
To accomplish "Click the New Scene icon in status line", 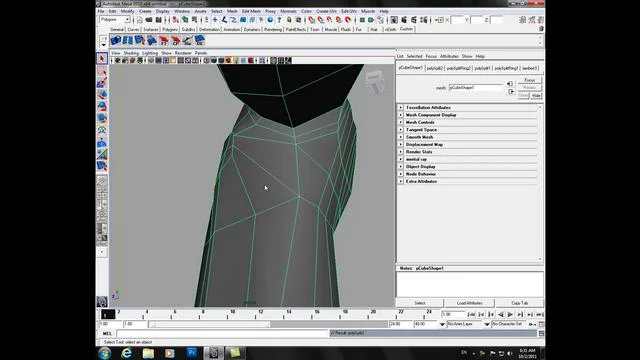I will tap(140, 20).
